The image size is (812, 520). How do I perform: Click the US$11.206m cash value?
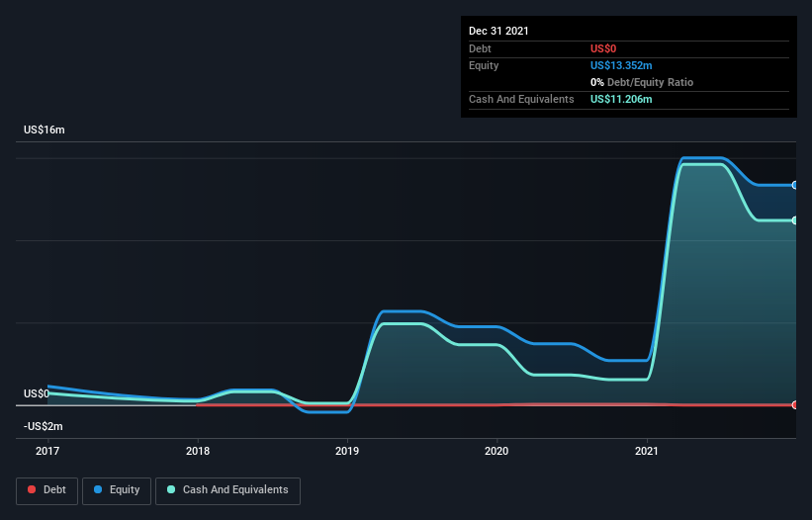pos(621,99)
